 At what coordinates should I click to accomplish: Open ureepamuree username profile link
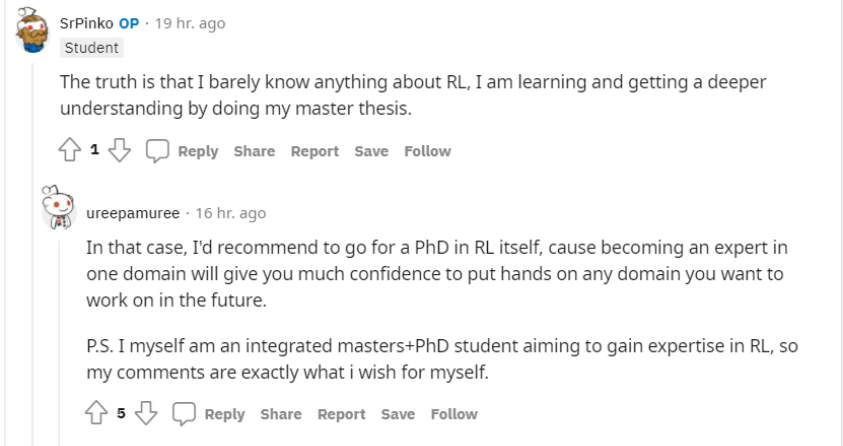coord(133,213)
